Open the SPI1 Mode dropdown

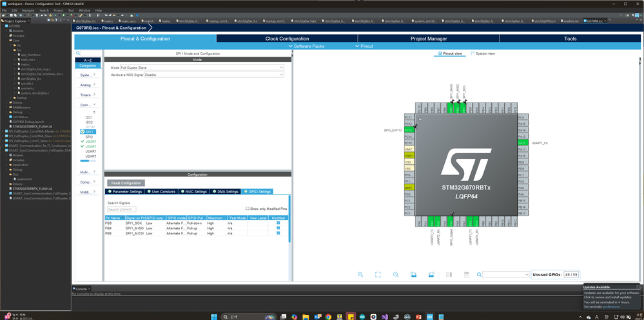202,67
